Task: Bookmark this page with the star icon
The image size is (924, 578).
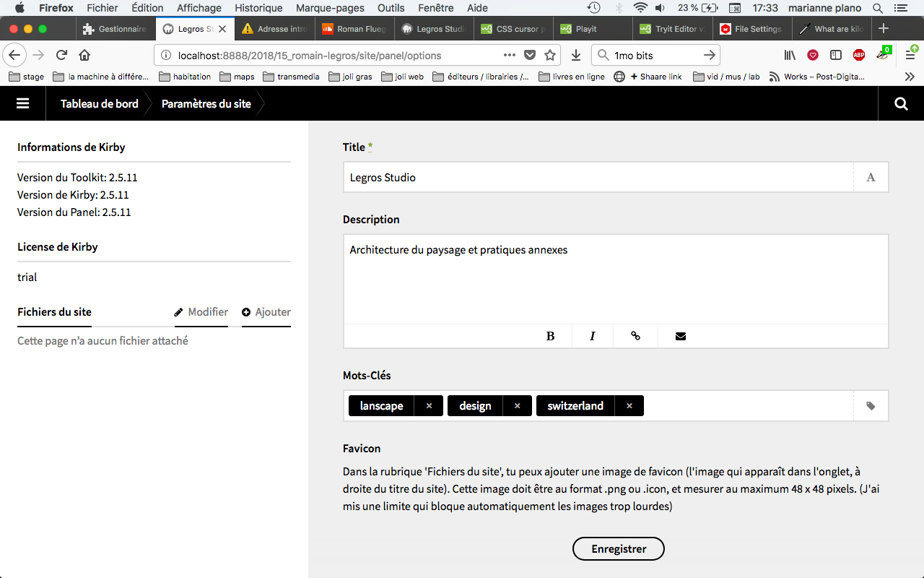Action: click(550, 55)
